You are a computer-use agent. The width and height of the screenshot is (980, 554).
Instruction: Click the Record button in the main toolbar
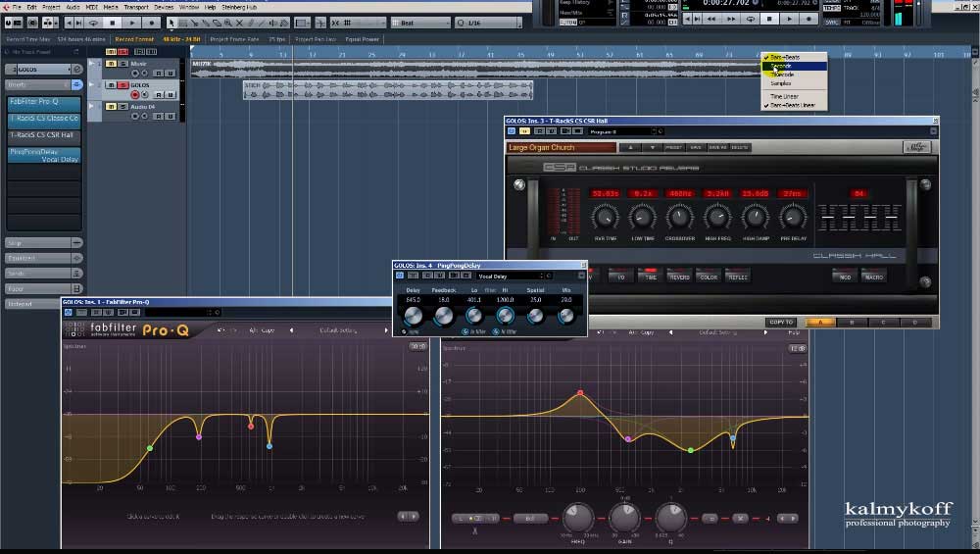click(151, 23)
